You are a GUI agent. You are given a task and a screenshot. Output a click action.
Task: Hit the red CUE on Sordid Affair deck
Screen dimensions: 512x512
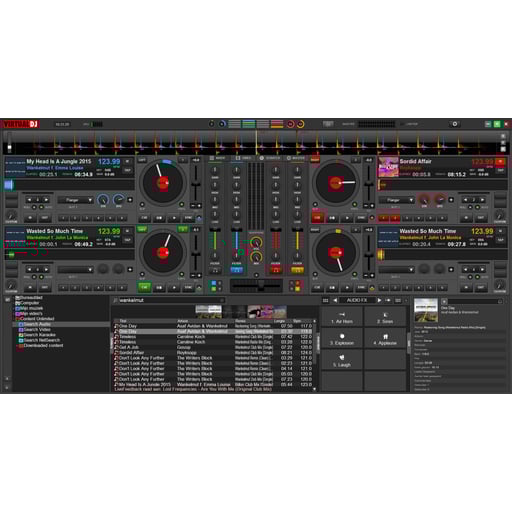(x=317, y=218)
